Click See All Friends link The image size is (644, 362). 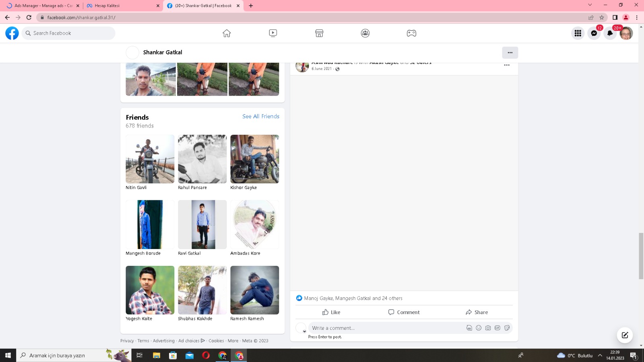click(x=261, y=116)
